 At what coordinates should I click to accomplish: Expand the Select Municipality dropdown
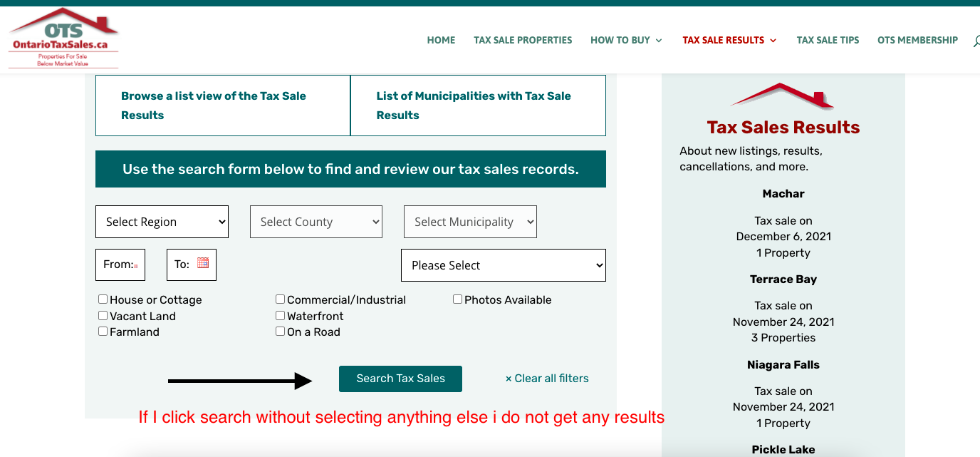coord(470,222)
